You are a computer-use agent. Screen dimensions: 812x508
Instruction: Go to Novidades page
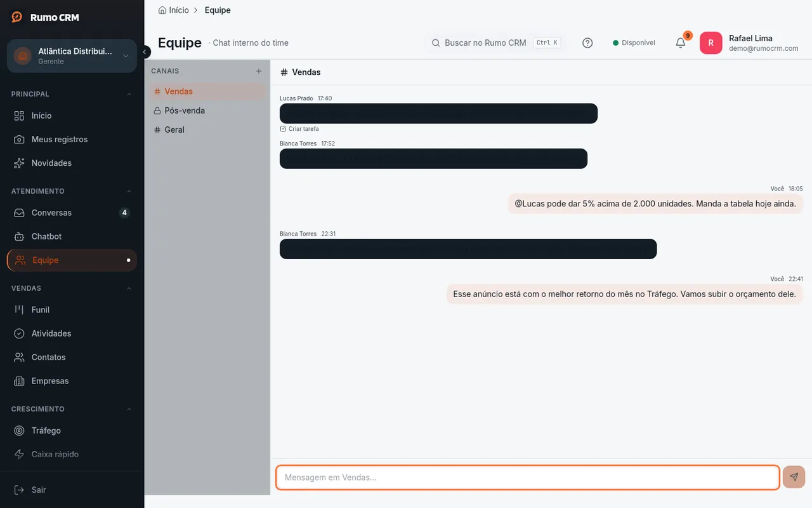(x=72, y=163)
